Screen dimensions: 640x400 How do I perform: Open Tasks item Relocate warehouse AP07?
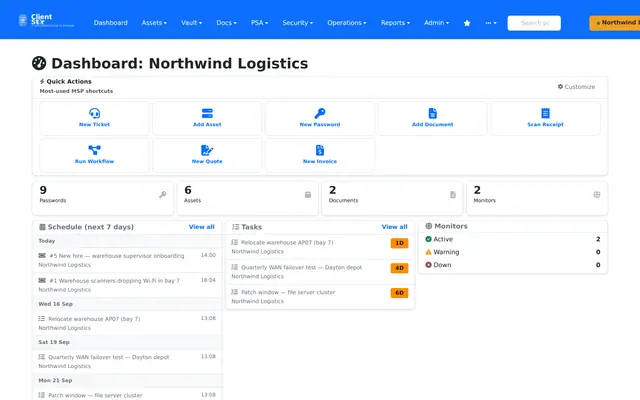tap(320, 247)
